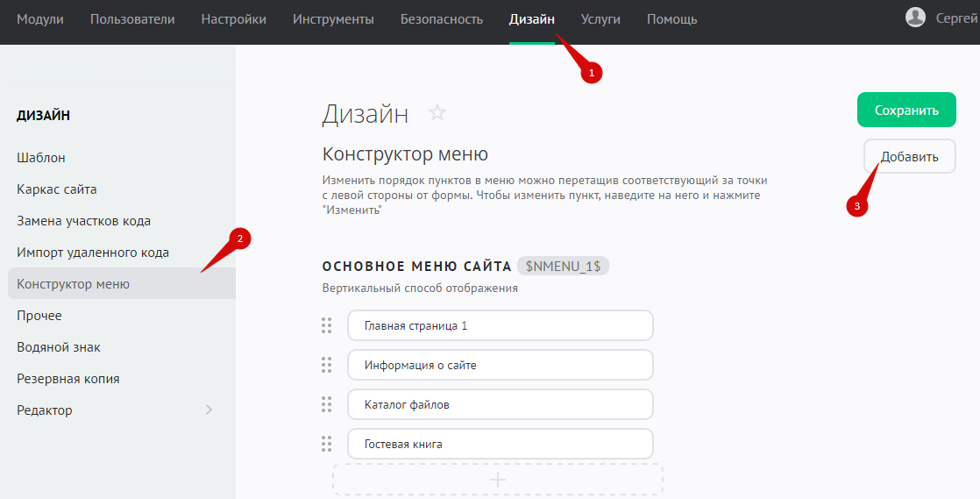Open the Безопасность top menu
The height and width of the screenshot is (499, 980).
coord(441,19)
